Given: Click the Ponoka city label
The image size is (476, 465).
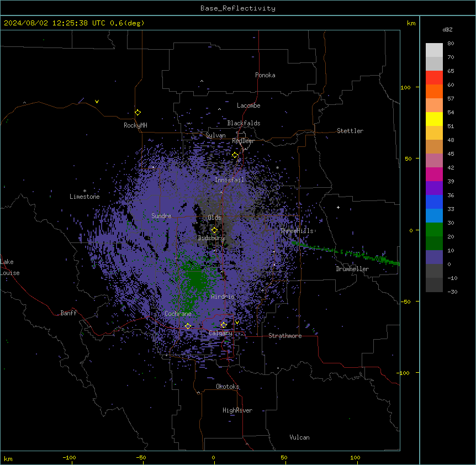Looking at the screenshot, I should click(265, 75).
